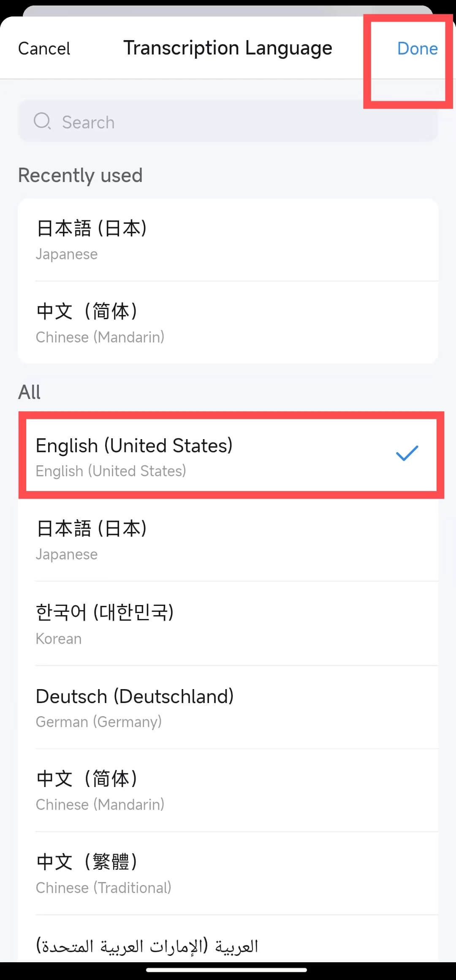Select Korean transcription language
Screen dimensions: 456x980
(x=228, y=624)
